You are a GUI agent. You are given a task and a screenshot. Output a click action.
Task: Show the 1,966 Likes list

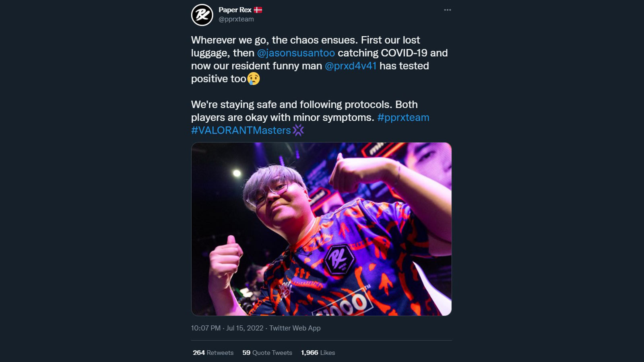pos(318,353)
